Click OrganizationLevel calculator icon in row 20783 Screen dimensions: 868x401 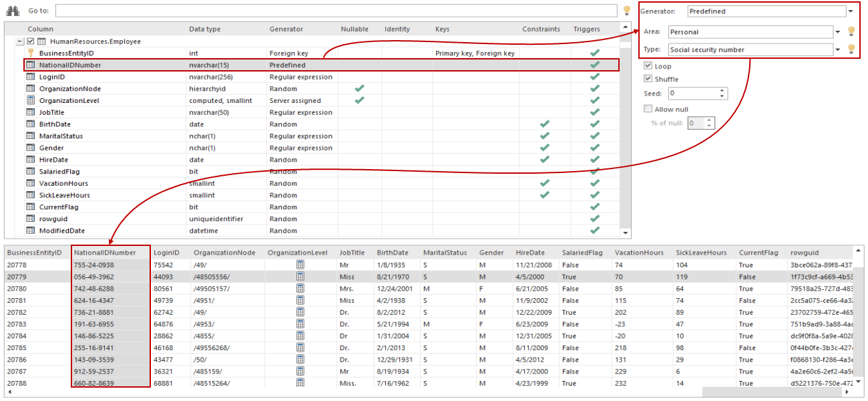(x=300, y=324)
